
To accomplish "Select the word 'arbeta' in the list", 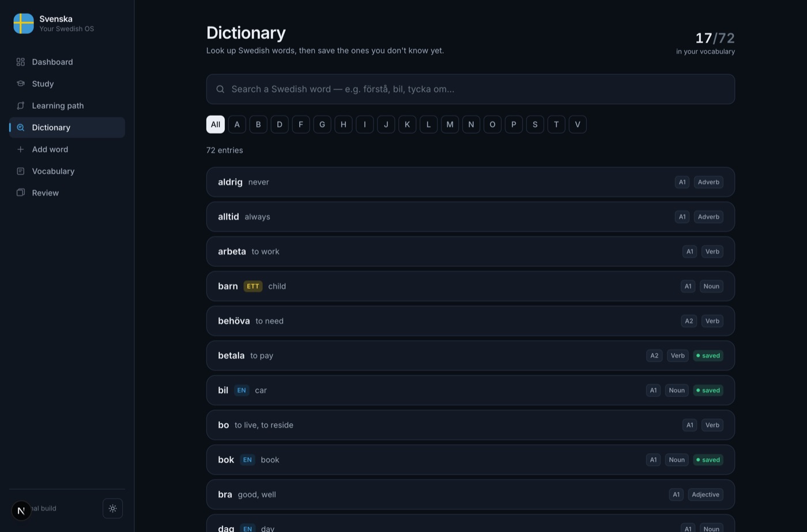I will coord(470,251).
